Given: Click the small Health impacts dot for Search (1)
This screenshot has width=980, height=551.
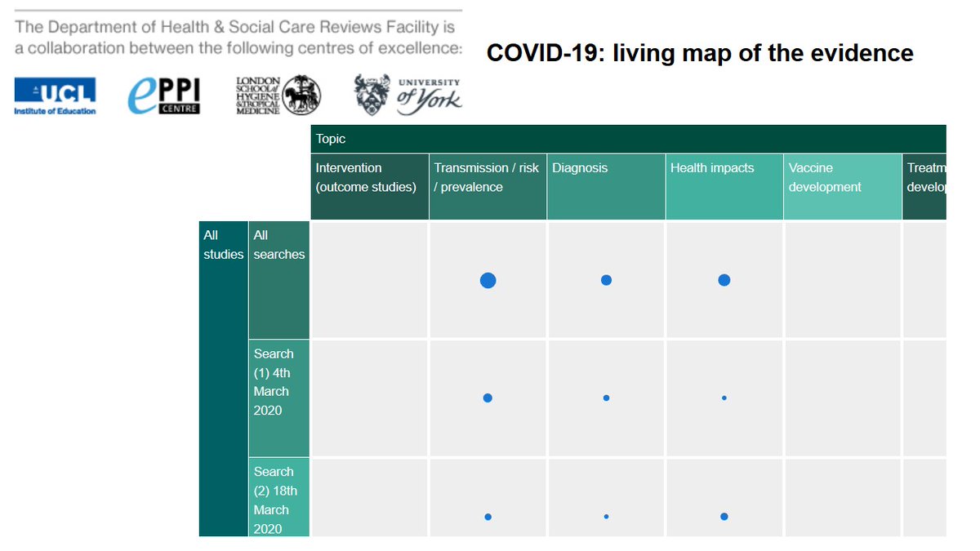Looking at the screenshot, I should coord(724,398).
